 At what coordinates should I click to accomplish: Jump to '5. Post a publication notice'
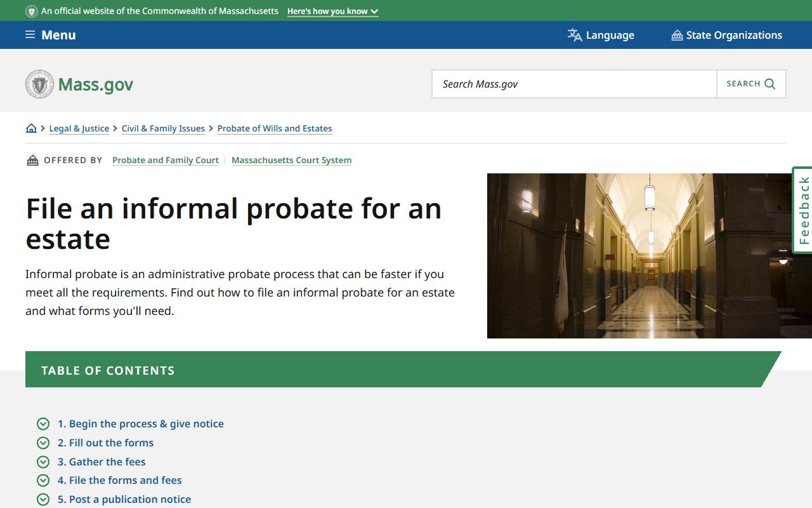(x=124, y=499)
